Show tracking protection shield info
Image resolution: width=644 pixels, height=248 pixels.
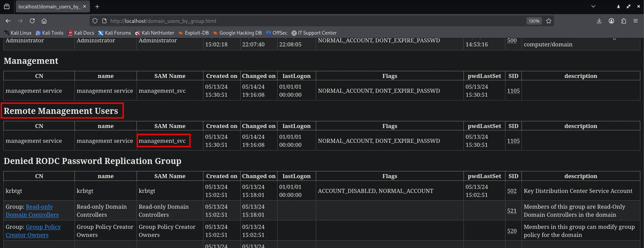click(95, 21)
